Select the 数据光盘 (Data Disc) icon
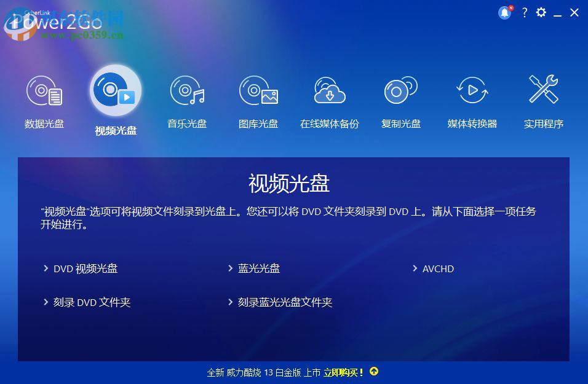The height and width of the screenshot is (384, 588). pyautogui.click(x=44, y=91)
